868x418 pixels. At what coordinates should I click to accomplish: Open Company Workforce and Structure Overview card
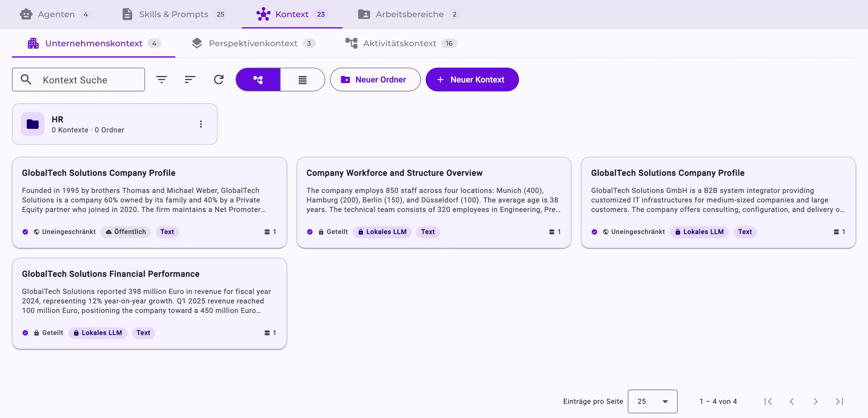[x=434, y=202]
